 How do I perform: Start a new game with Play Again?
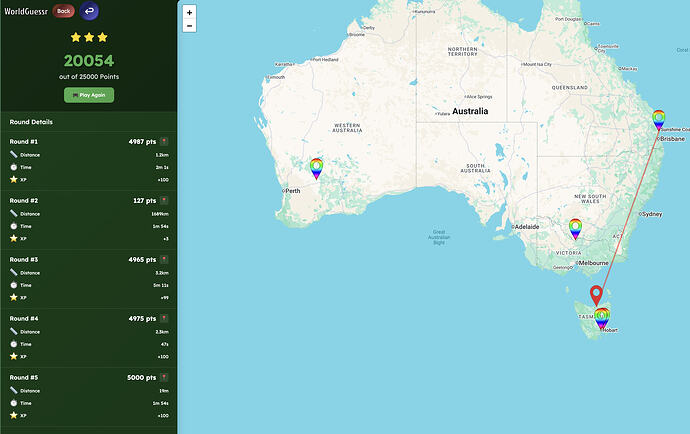pos(89,95)
